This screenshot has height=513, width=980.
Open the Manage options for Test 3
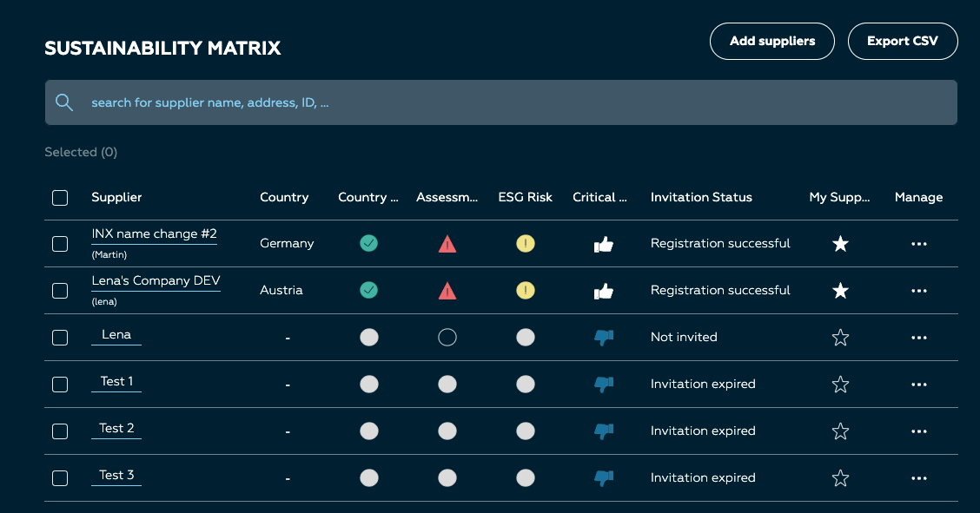point(919,478)
